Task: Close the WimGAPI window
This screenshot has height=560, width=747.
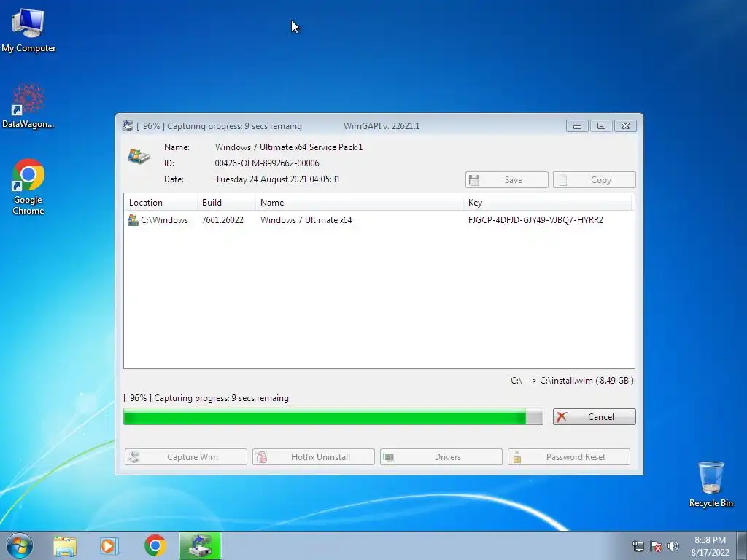Action: click(625, 125)
